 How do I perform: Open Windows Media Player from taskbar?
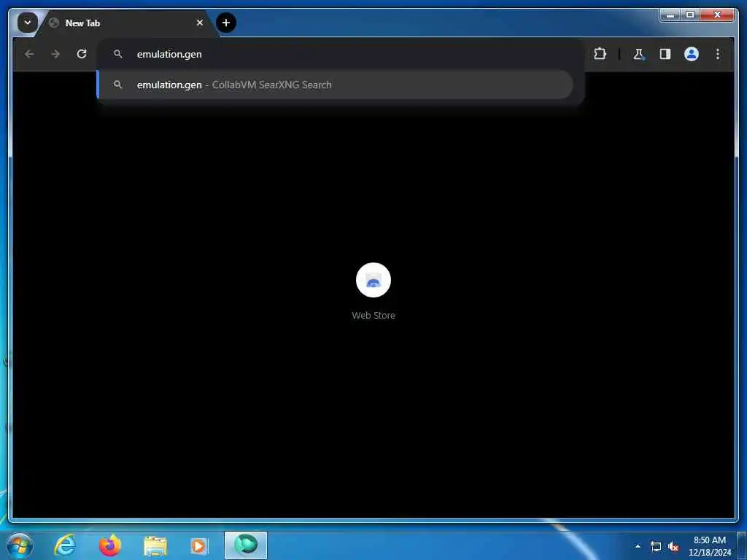pos(199,545)
